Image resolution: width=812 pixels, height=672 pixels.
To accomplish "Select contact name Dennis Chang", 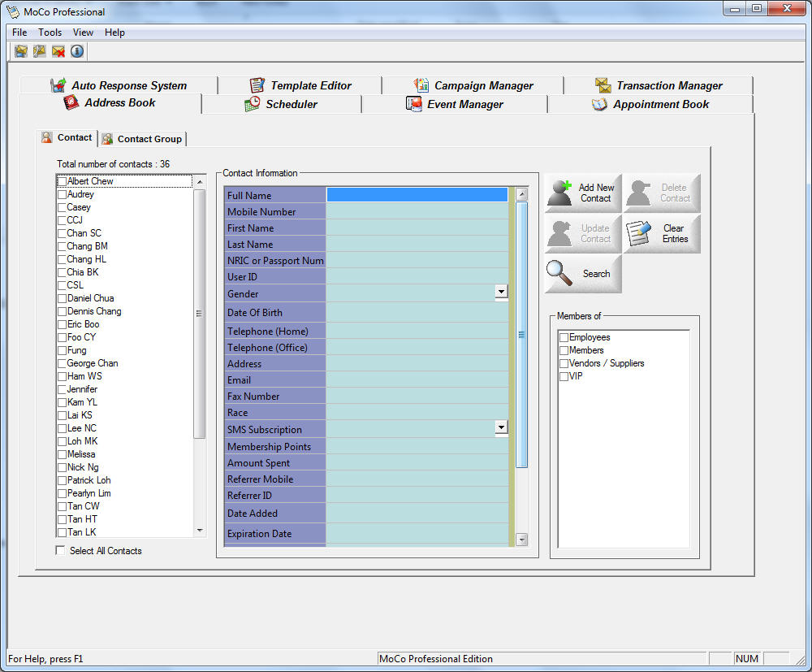I will tap(93, 311).
